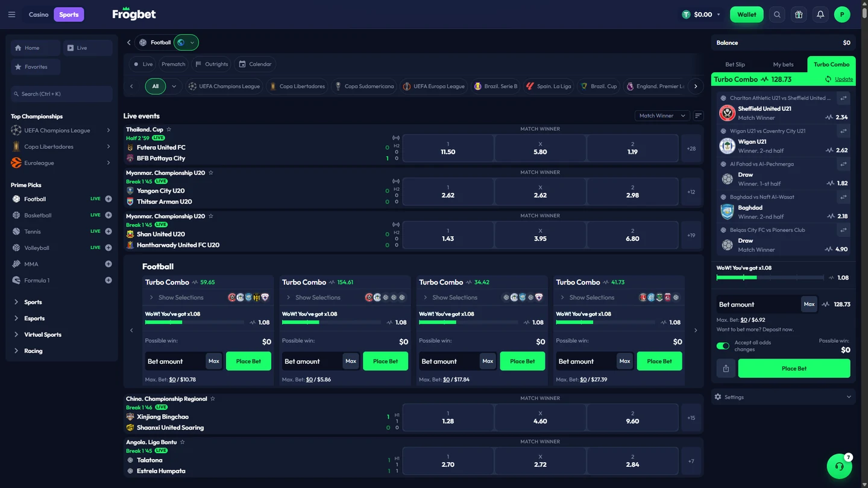This screenshot has width=868, height=488.
Task: Open the gift rewards icon
Action: (799, 14)
